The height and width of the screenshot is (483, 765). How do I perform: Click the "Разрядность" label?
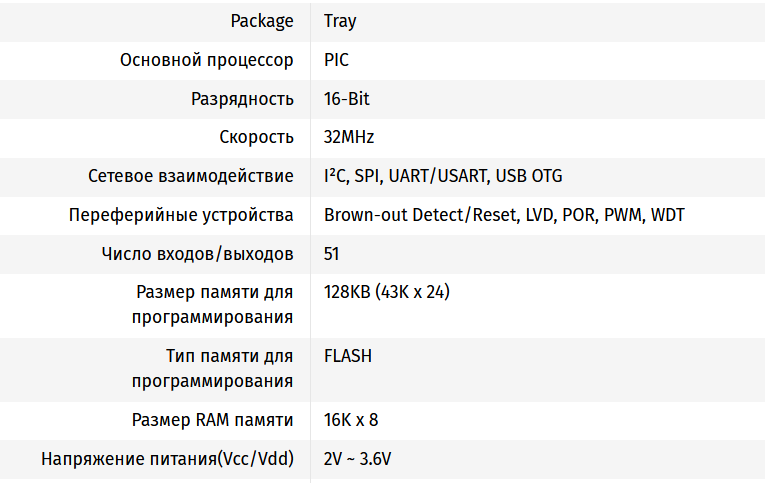point(242,99)
